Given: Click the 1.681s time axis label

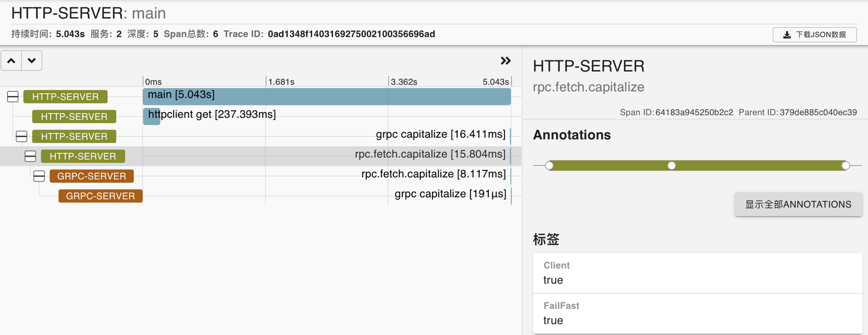Looking at the screenshot, I should click(x=281, y=82).
